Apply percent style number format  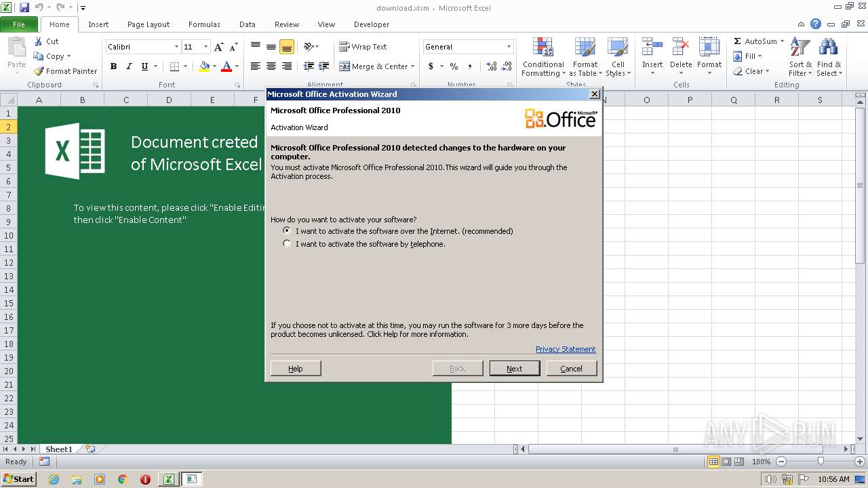point(454,66)
